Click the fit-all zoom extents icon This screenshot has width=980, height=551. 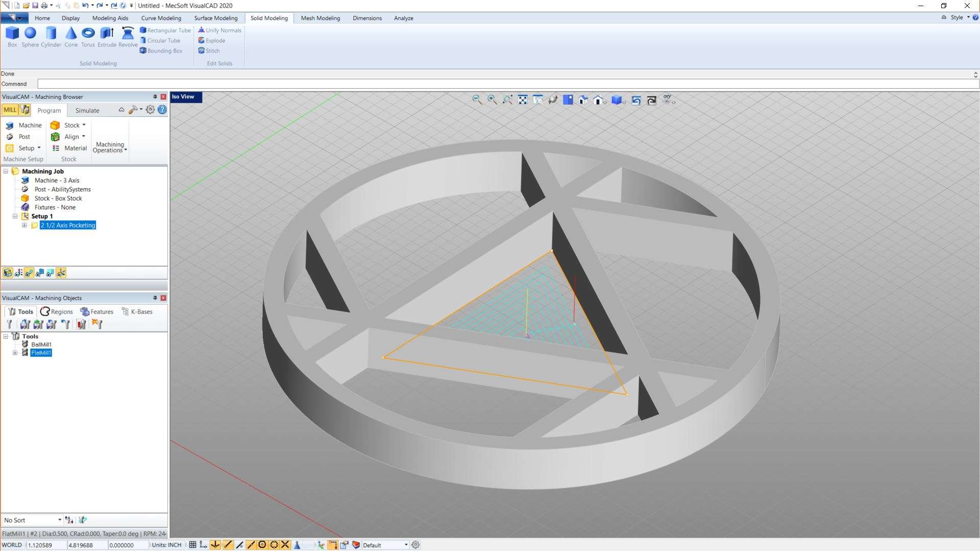523,100
